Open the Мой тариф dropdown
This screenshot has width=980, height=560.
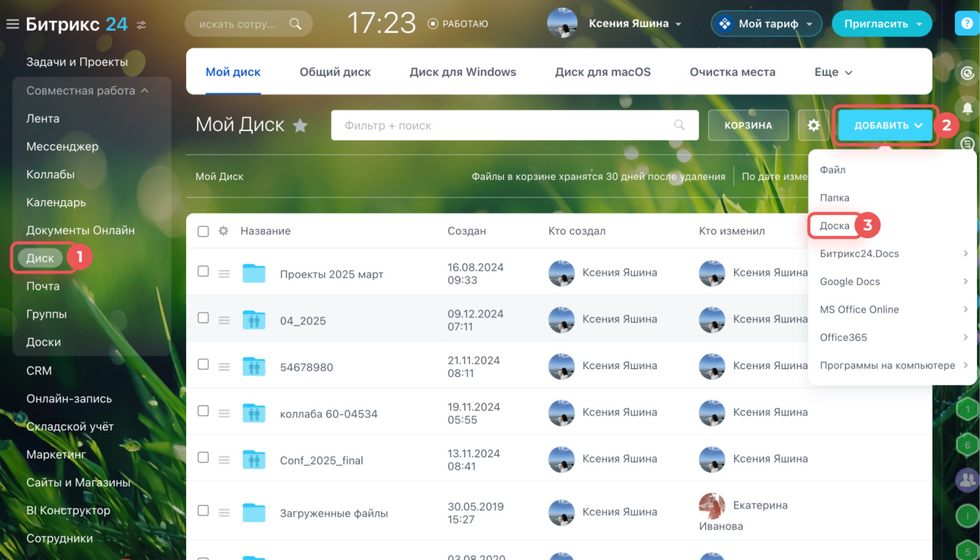point(808,25)
